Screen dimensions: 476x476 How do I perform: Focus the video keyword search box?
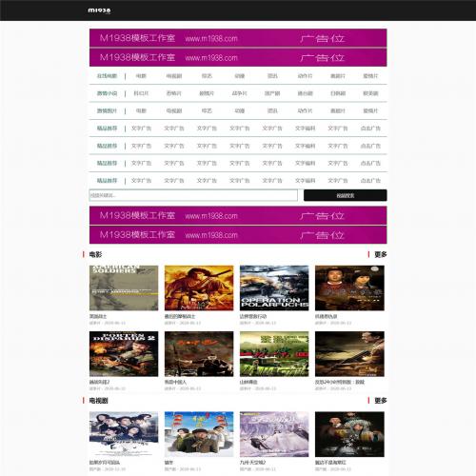pos(193,195)
